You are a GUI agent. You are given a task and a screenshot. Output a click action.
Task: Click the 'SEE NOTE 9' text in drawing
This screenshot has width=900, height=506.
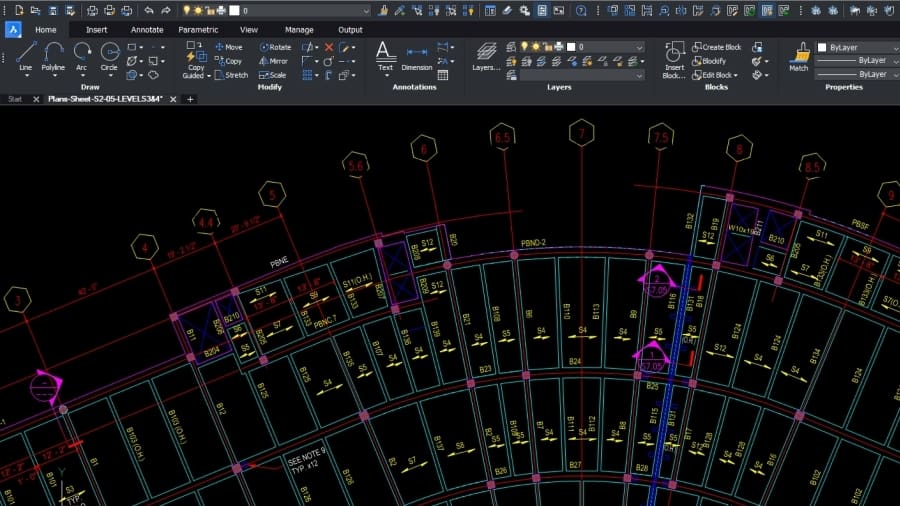coord(307,456)
